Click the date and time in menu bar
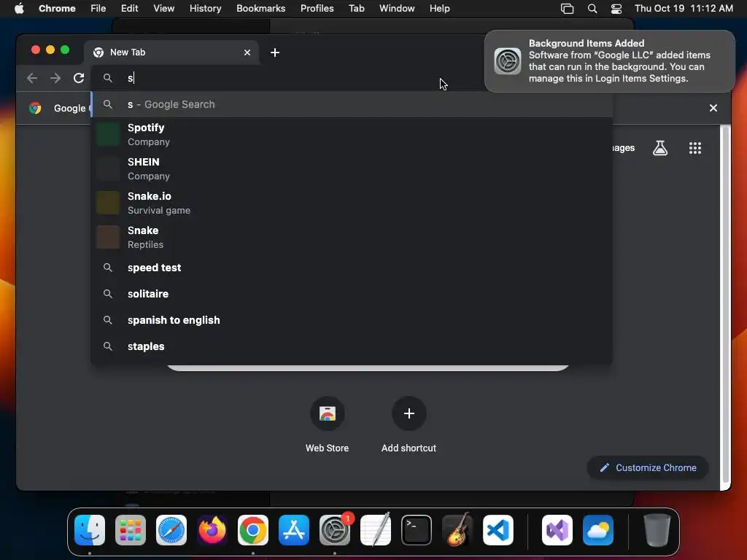 [x=684, y=9]
